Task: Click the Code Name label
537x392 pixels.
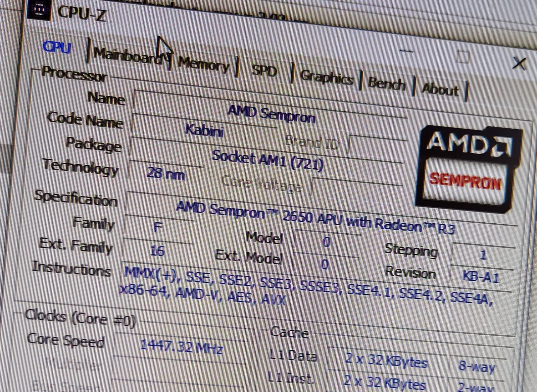Action: click(x=86, y=120)
